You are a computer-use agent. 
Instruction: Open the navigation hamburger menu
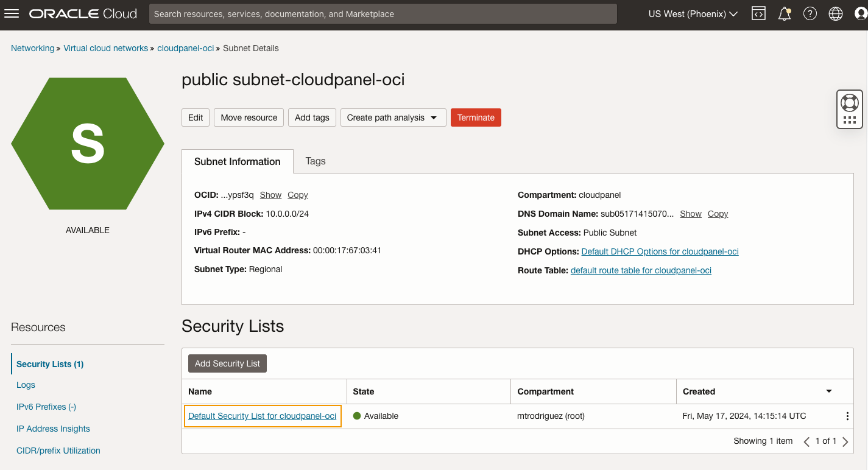click(x=12, y=13)
